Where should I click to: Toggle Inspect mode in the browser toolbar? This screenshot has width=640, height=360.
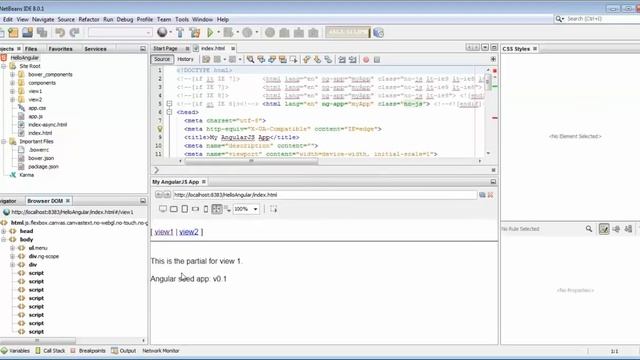[x=273, y=209]
